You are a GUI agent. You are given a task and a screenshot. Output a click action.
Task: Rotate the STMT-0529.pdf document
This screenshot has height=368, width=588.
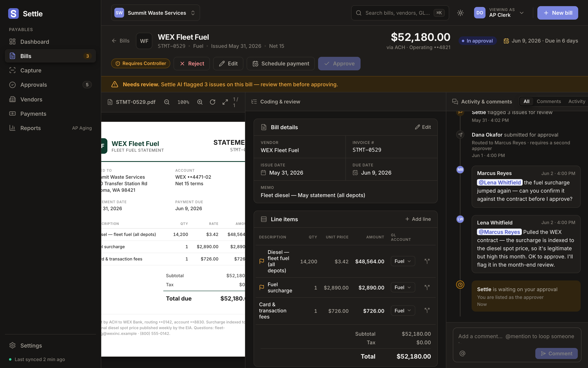(x=213, y=102)
